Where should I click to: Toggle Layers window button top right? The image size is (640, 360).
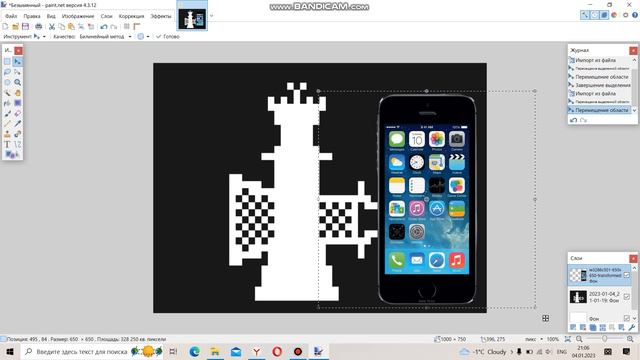tap(604, 15)
